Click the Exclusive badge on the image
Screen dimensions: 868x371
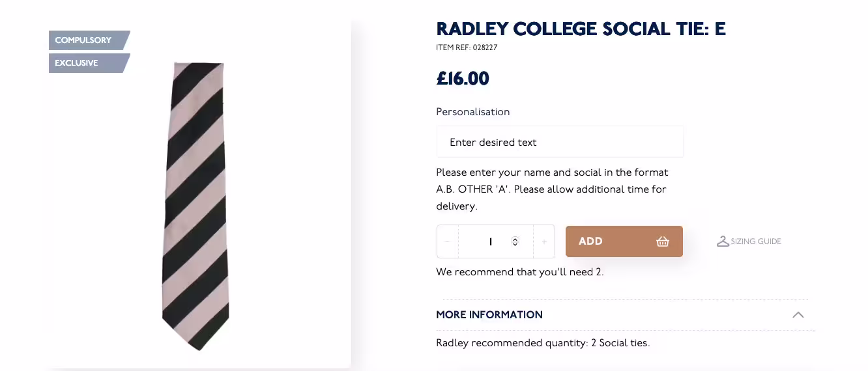pyautogui.click(x=77, y=63)
